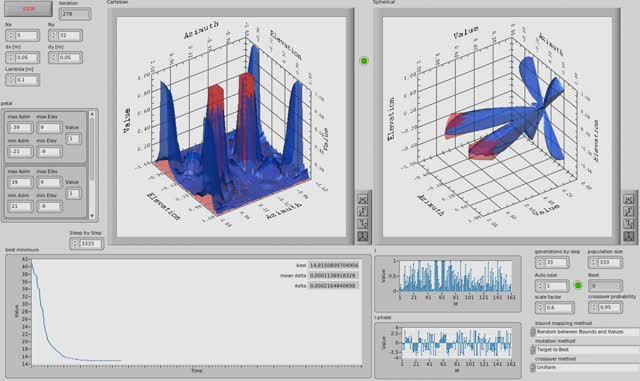Click the best value 14.9150809704956
Screen dimensions: 640x381
click(333, 265)
